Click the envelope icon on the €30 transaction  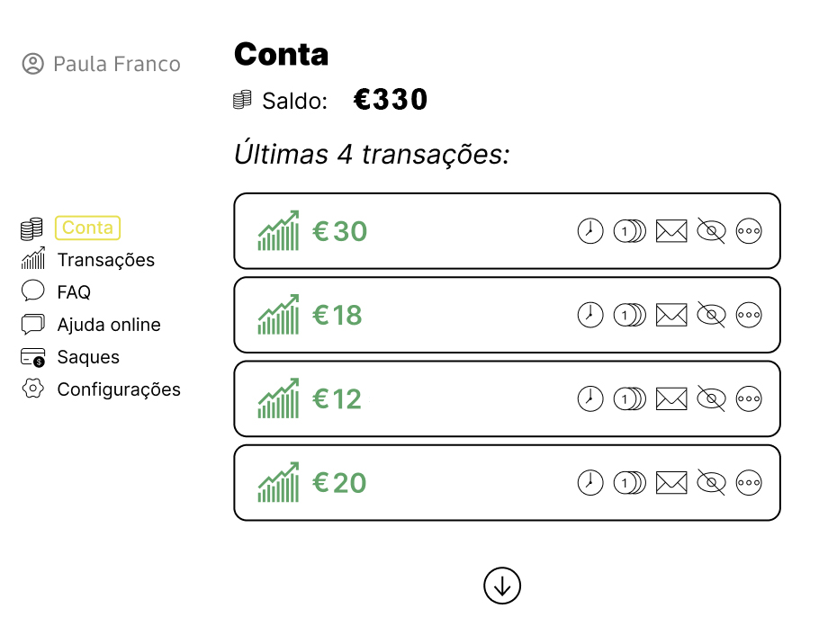[x=671, y=230]
